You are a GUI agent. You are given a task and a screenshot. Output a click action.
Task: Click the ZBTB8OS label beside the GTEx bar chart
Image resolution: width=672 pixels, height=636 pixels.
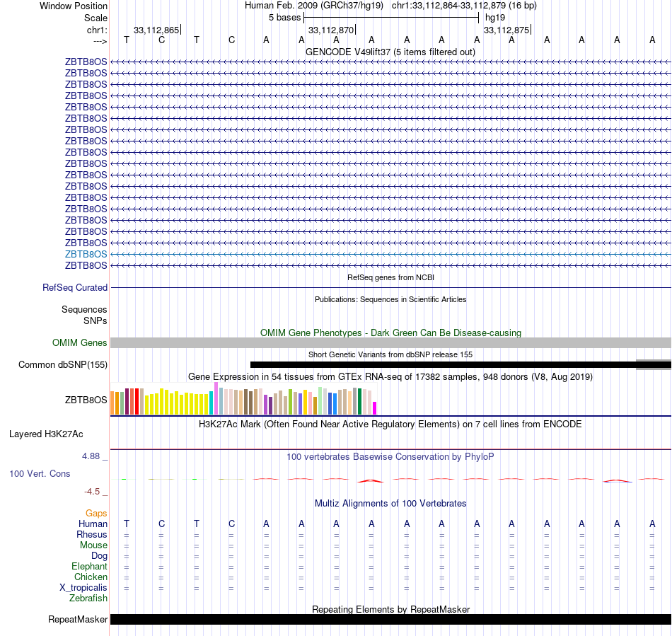pyautogui.click(x=86, y=400)
